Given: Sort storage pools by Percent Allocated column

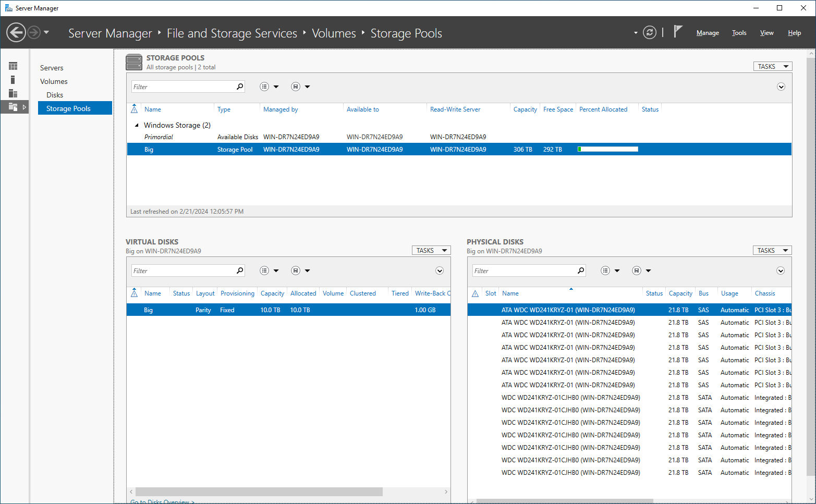Looking at the screenshot, I should pos(603,109).
